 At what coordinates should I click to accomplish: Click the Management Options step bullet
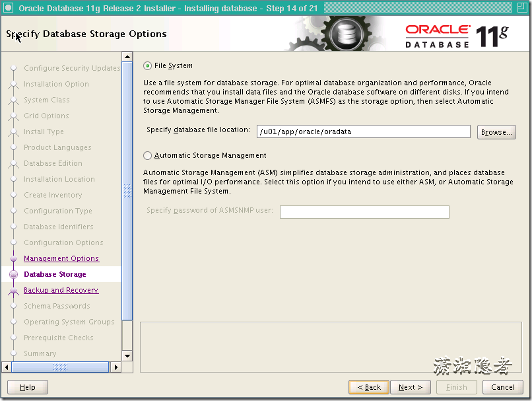click(x=15, y=258)
